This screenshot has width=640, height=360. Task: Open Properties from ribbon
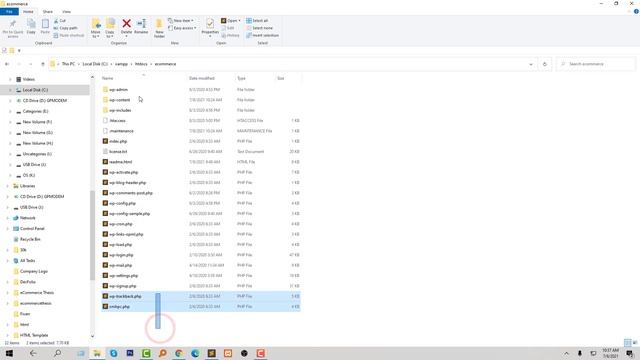coord(210,27)
